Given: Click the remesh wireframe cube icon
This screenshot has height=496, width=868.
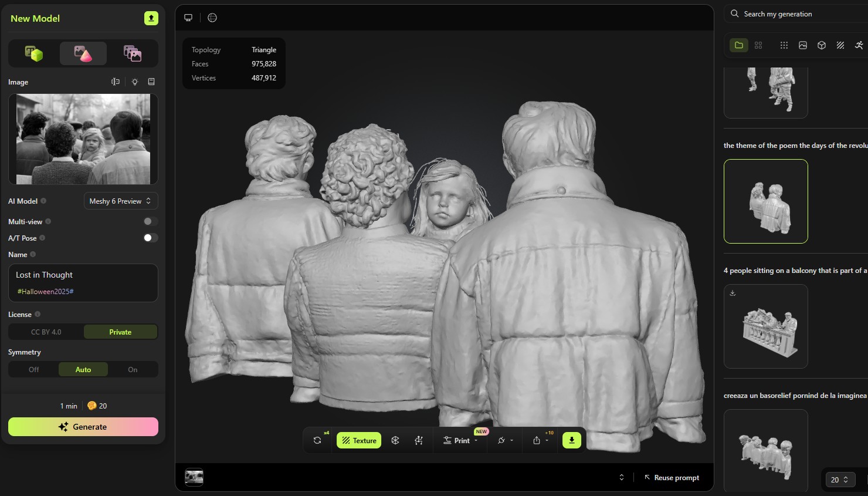Looking at the screenshot, I should 395,440.
